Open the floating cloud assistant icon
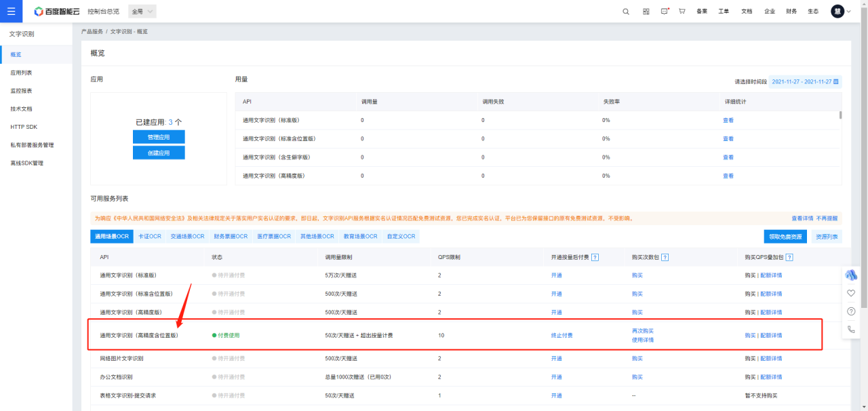Viewport: 868px width, 411px height. [x=851, y=275]
